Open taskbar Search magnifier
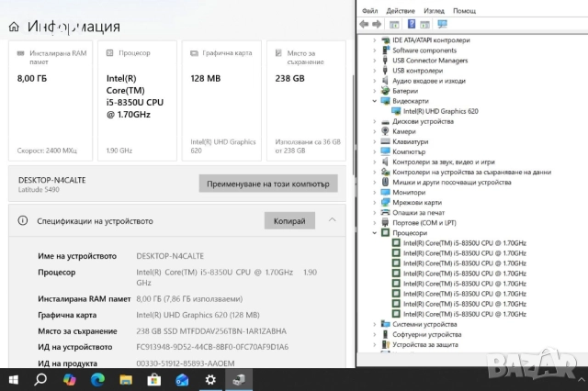This screenshot has height=391, width=588. click(x=40, y=379)
